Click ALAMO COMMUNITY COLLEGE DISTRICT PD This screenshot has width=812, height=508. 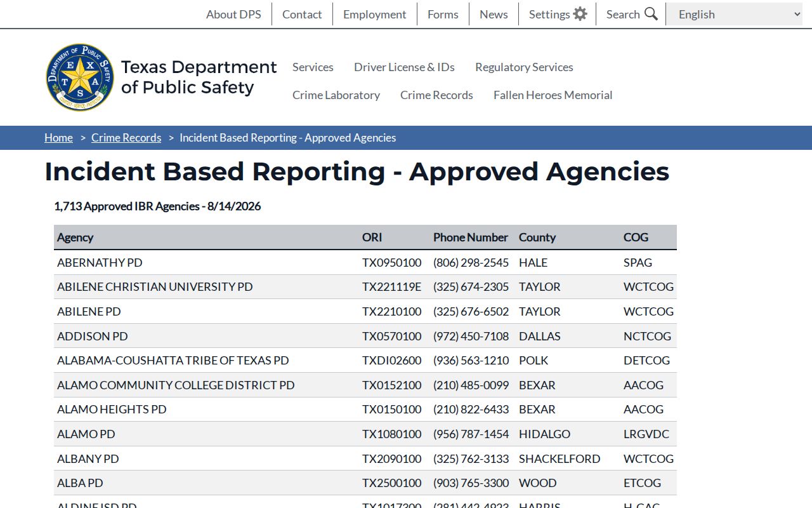(176, 385)
